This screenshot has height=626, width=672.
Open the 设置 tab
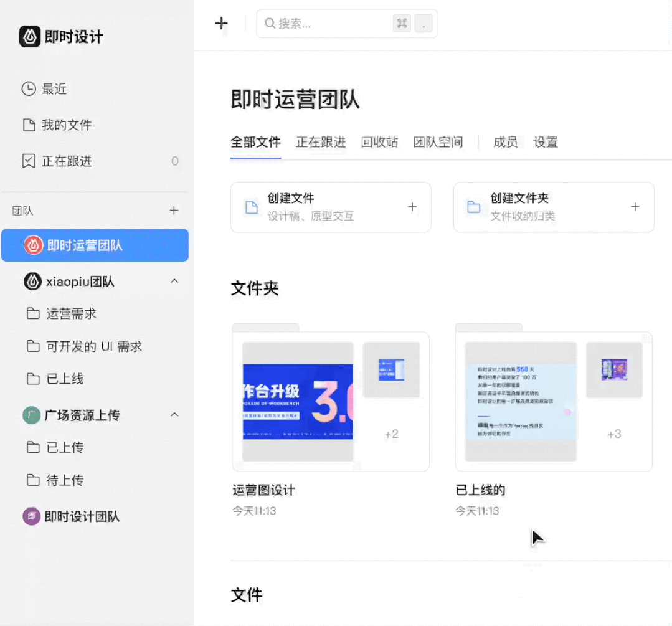pyautogui.click(x=546, y=142)
